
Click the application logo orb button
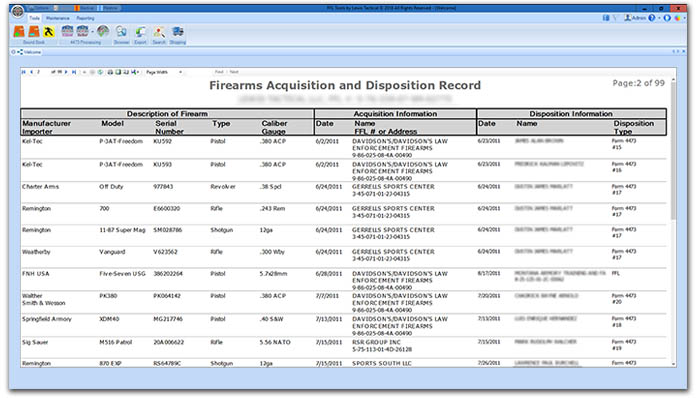click(18, 11)
